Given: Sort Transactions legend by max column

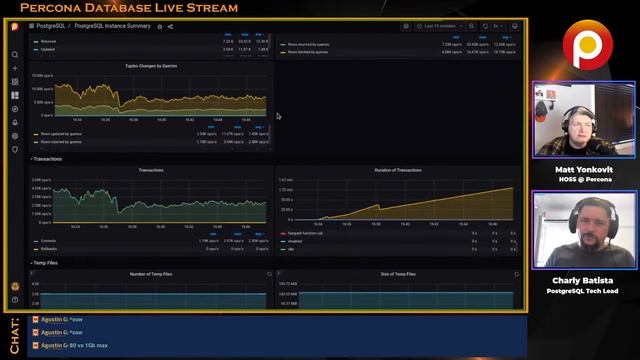Looking at the screenshot, I should 238,234.
